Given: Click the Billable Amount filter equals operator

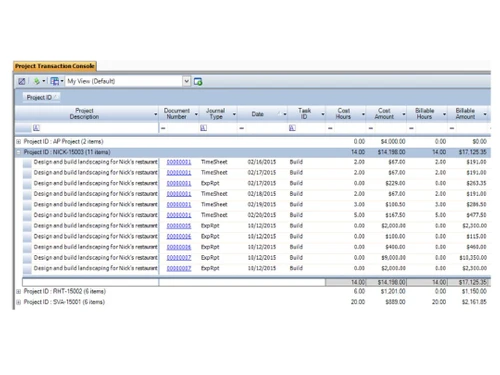Looking at the screenshot, I should click(x=452, y=128).
